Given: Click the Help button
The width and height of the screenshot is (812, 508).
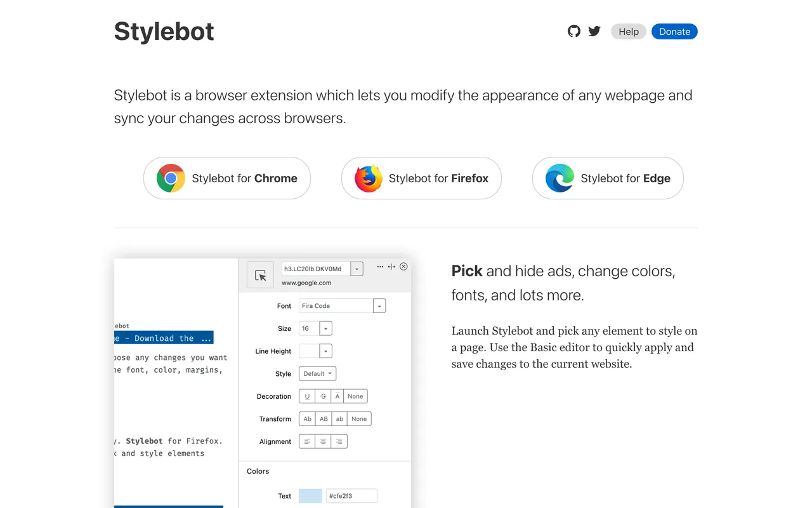Looking at the screenshot, I should 629,31.
